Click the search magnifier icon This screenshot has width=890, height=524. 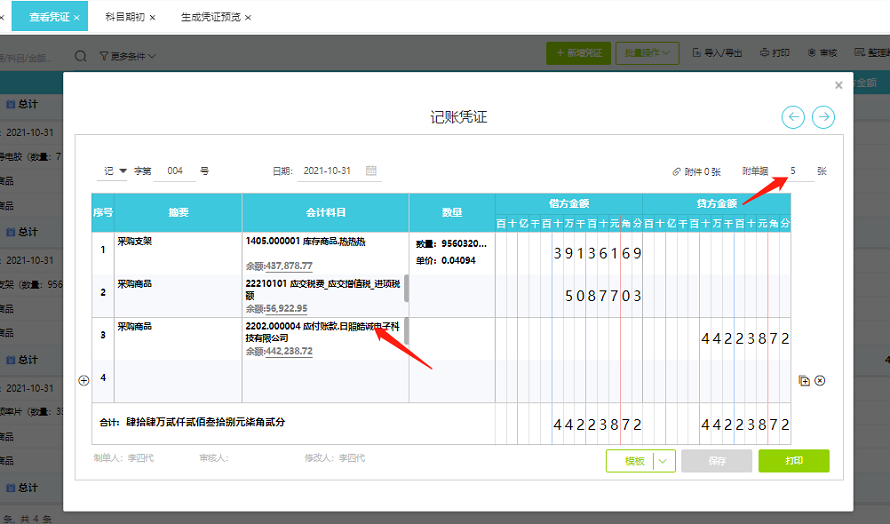pyautogui.click(x=80, y=53)
